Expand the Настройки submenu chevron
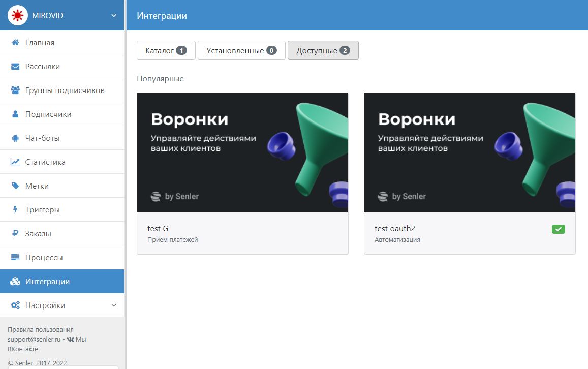Screen dimensions: 588x369 114,305
